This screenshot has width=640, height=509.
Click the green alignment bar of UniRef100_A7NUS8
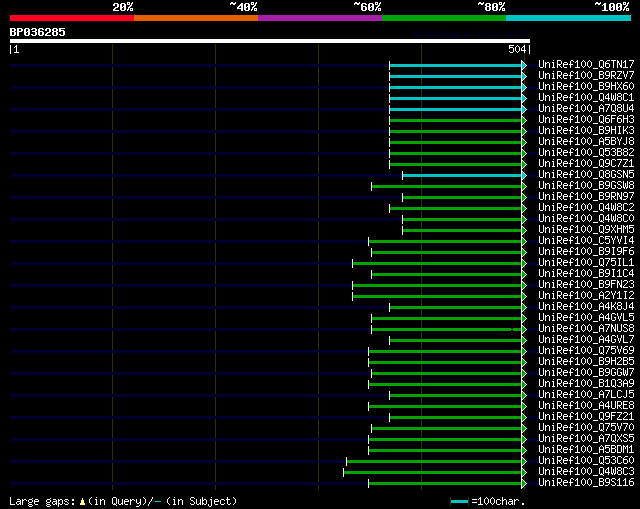click(447, 329)
